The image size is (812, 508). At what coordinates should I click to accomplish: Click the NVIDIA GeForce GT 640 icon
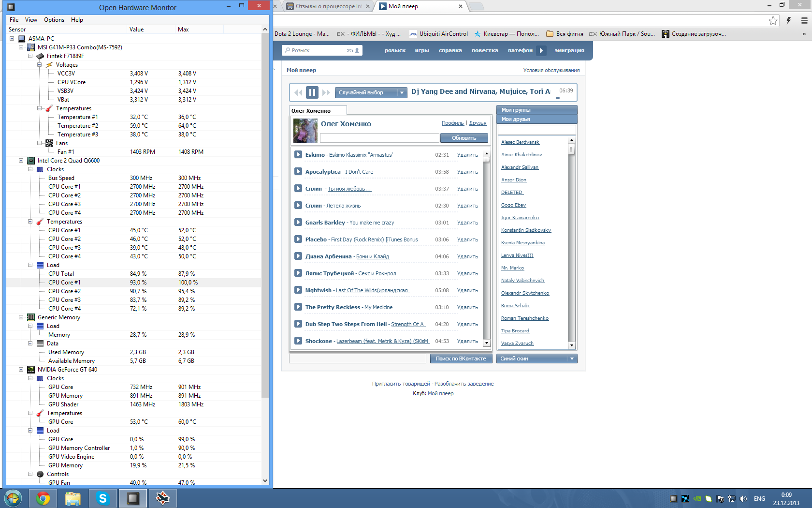click(x=31, y=370)
